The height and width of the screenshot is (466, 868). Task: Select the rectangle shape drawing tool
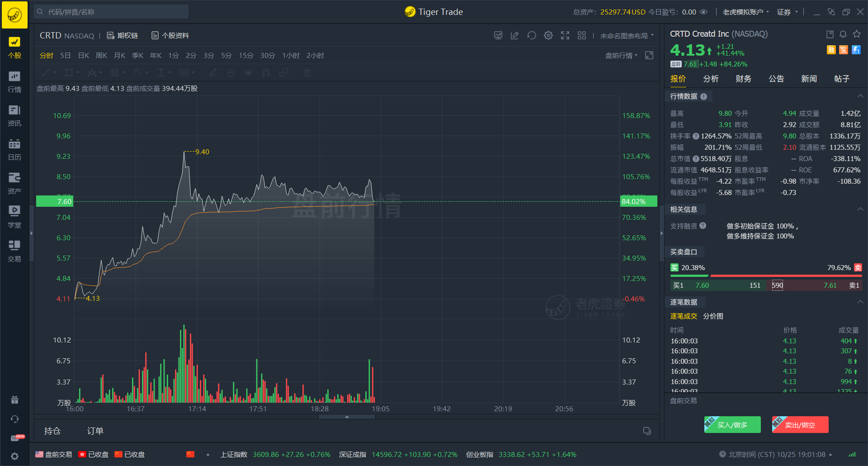69,72
